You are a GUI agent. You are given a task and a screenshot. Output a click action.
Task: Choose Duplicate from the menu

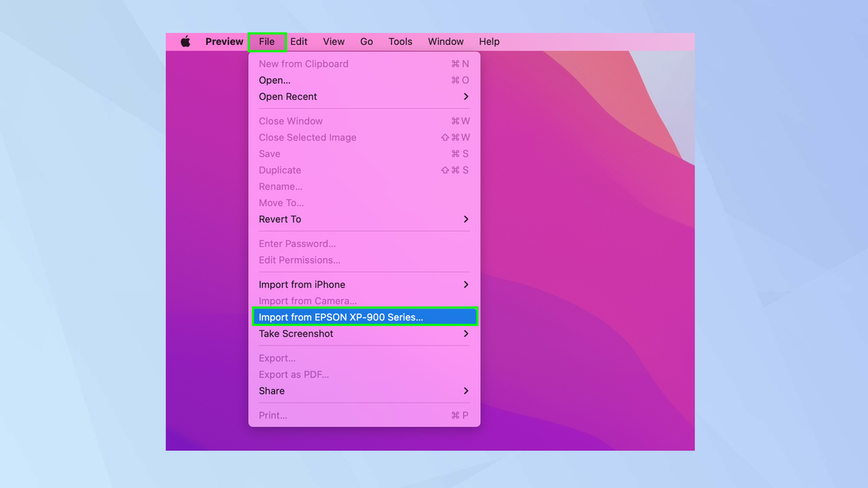pyautogui.click(x=279, y=170)
